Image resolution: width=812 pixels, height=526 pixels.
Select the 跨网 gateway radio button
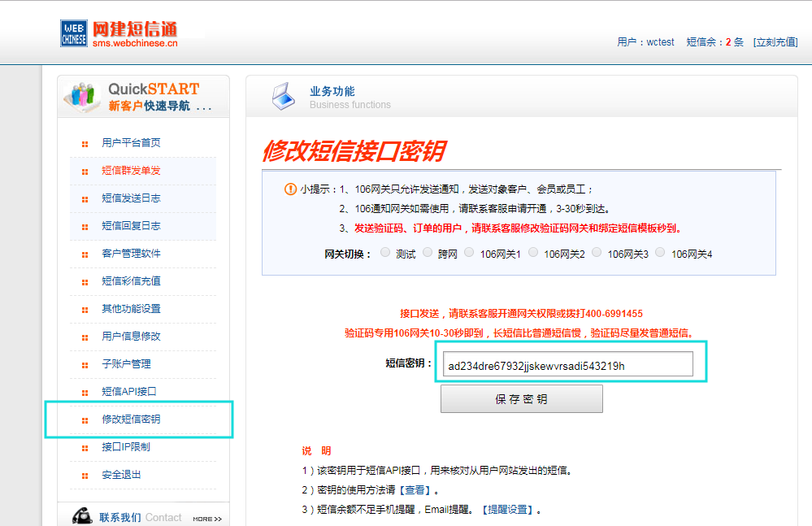click(428, 253)
